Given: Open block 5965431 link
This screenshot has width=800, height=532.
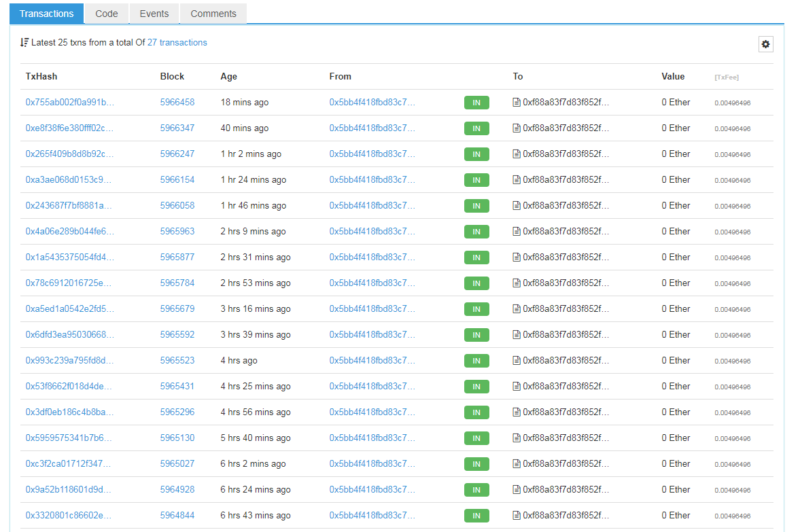Looking at the screenshot, I should click(x=177, y=386).
